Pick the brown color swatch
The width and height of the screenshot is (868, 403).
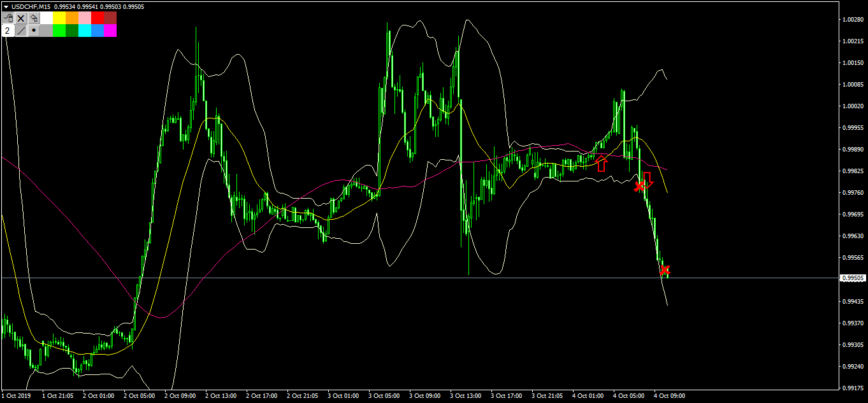pos(110,18)
